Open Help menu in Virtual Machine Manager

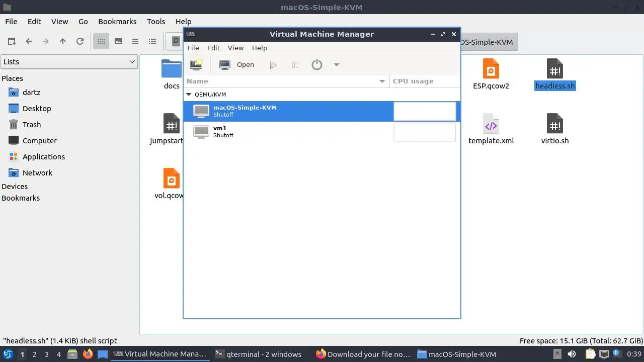point(260,48)
